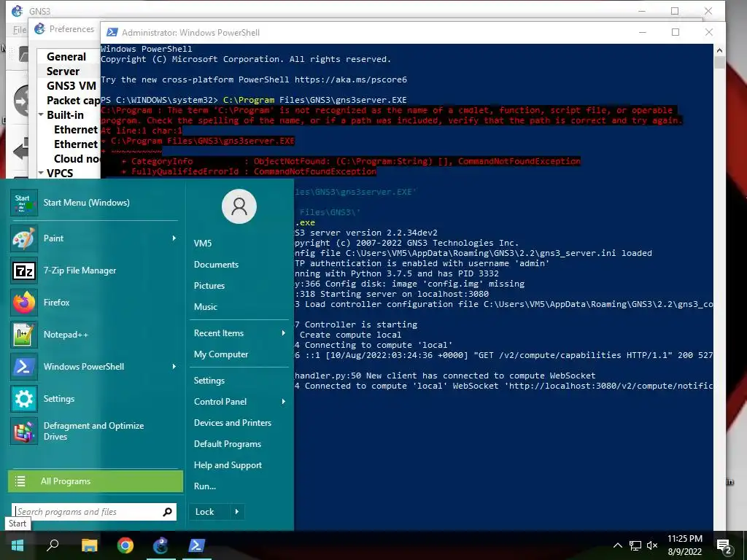Click PowerShell scrollbar up arrow
This screenshot has width=747, height=560.
719,50
